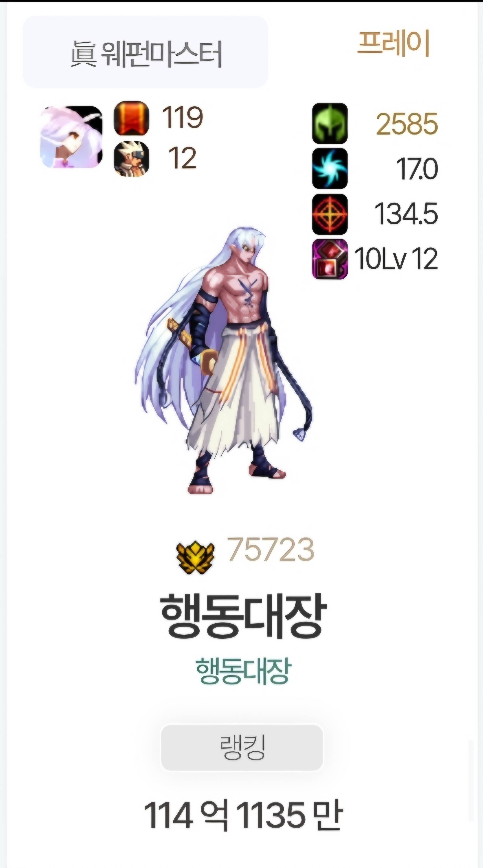Click the 119 level number
This screenshot has height=868, width=483.
(183, 117)
